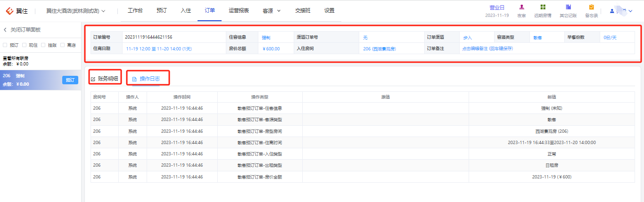644x202 pixels.
Task: Click the 客源类型 value 散客
Action: pyautogui.click(x=537, y=37)
